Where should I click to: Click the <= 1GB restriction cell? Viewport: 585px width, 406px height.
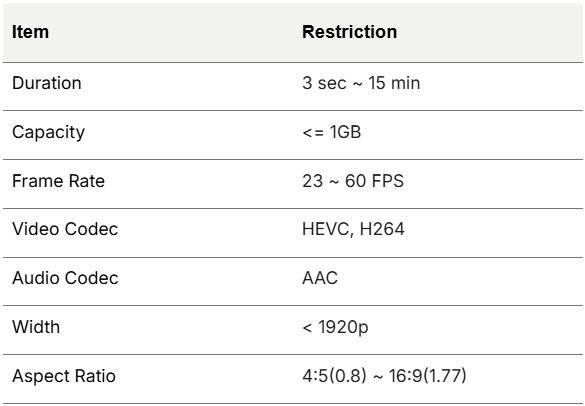pos(332,132)
